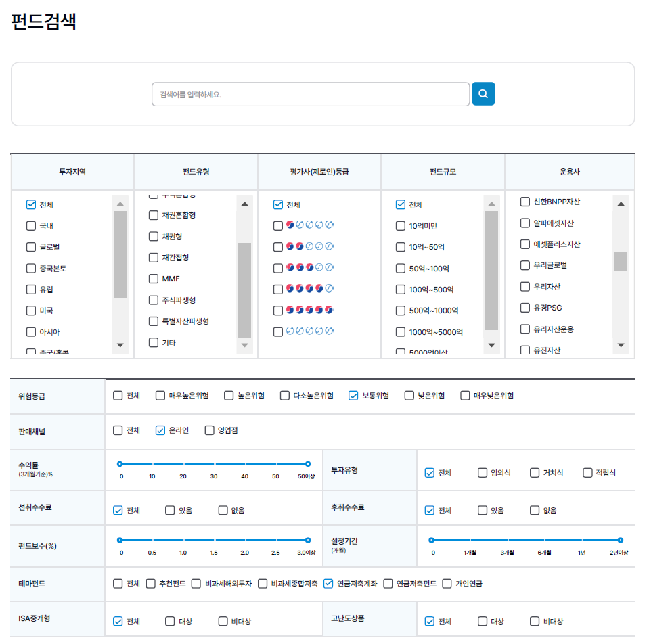Select 임의식 investment type
Viewport: 649px width, 644px height.
483,473
